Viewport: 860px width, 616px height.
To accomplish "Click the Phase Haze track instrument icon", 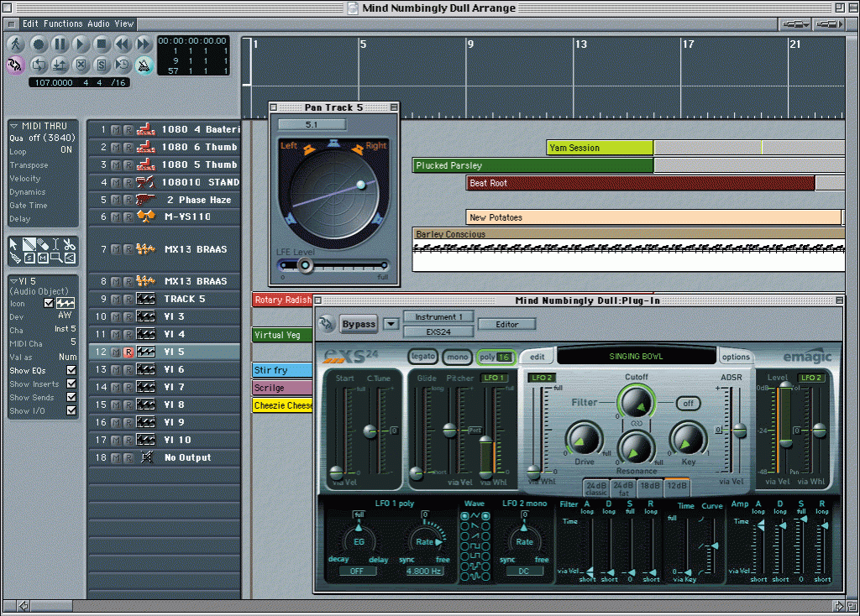I will [x=146, y=200].
